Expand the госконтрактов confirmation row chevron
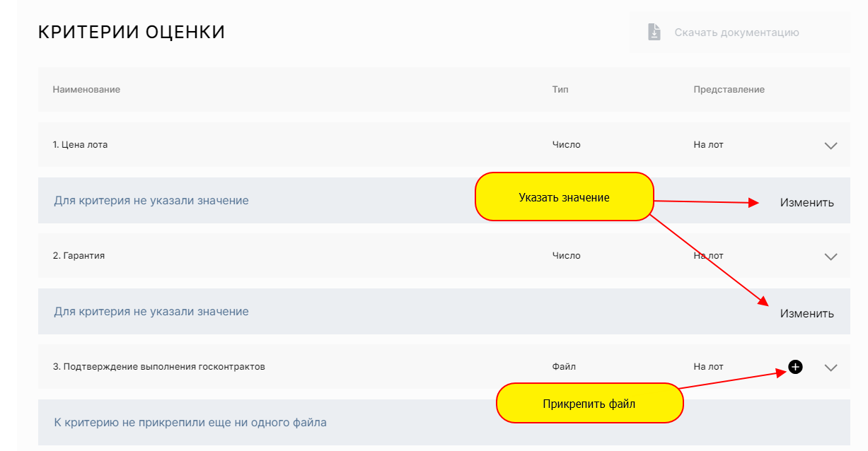The height and width of the screenshot is (451, 868). [x=831, y=368]
